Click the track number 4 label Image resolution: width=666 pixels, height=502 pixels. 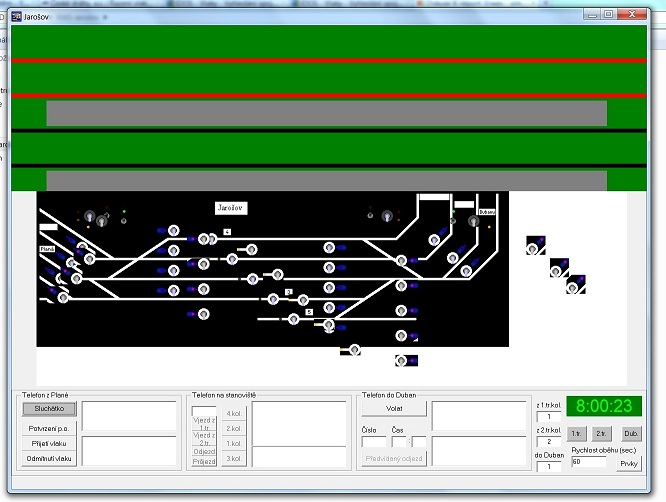click(x=227, y=232)
